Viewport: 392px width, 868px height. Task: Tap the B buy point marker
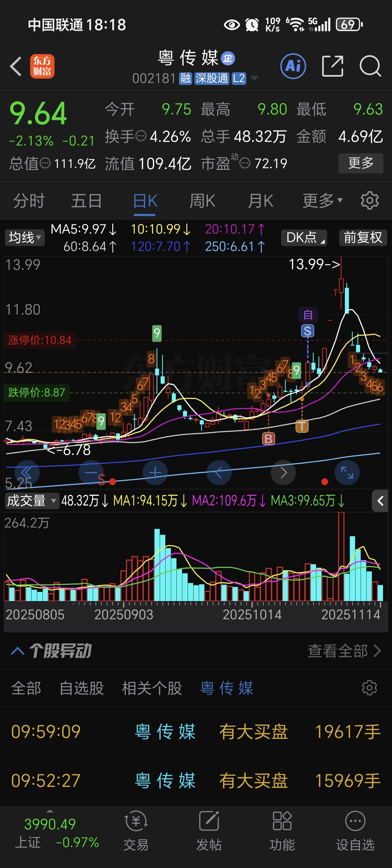pos(268,439)
